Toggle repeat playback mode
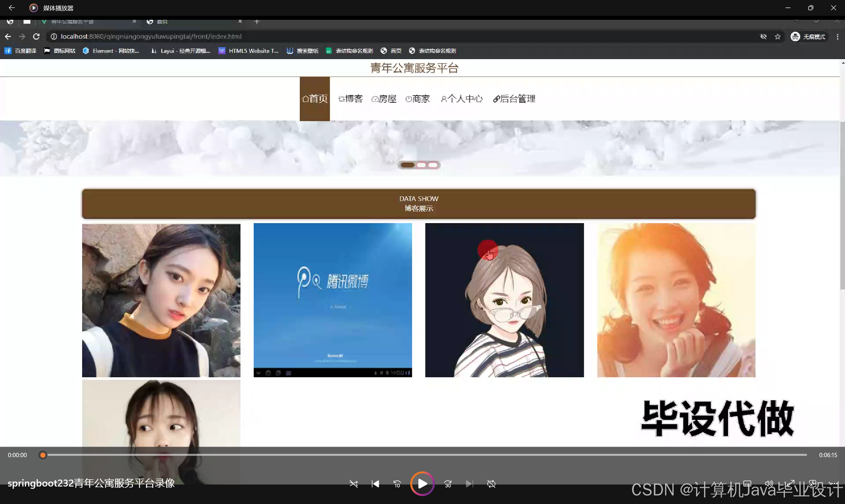The image size is (845, 504). [x=491, y=484]
